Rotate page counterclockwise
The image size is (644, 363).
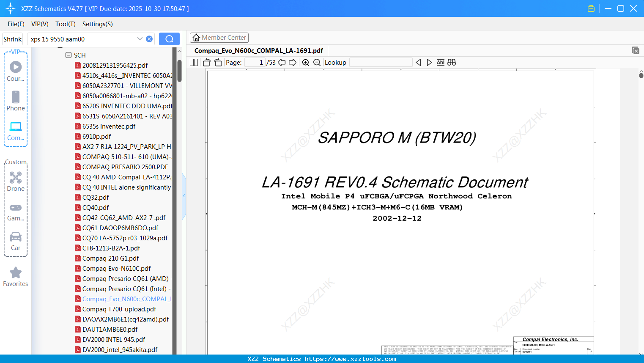point(207,62)
